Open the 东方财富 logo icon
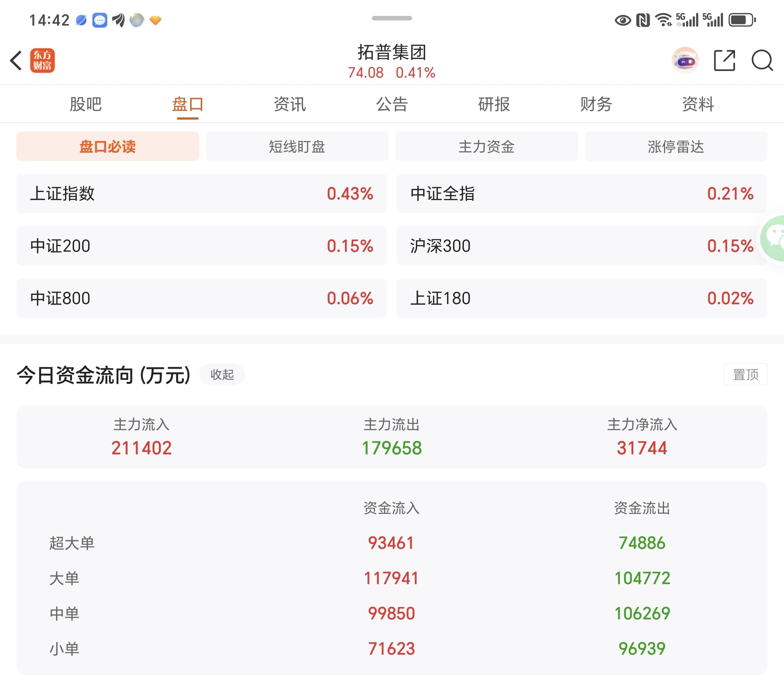The image size is (784, 691). 43,61
